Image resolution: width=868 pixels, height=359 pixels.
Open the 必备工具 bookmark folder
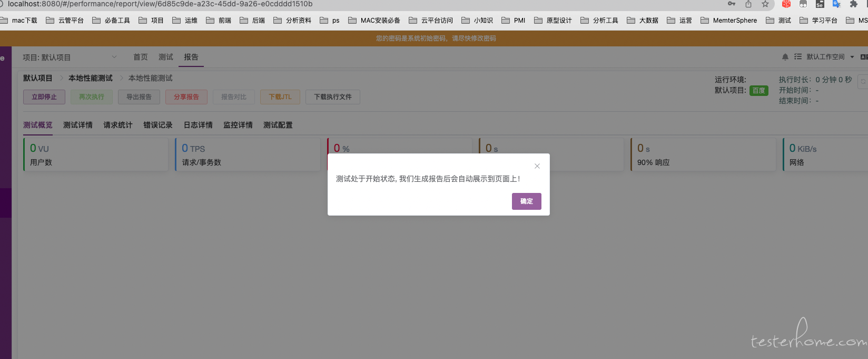[x=111, y=21]
